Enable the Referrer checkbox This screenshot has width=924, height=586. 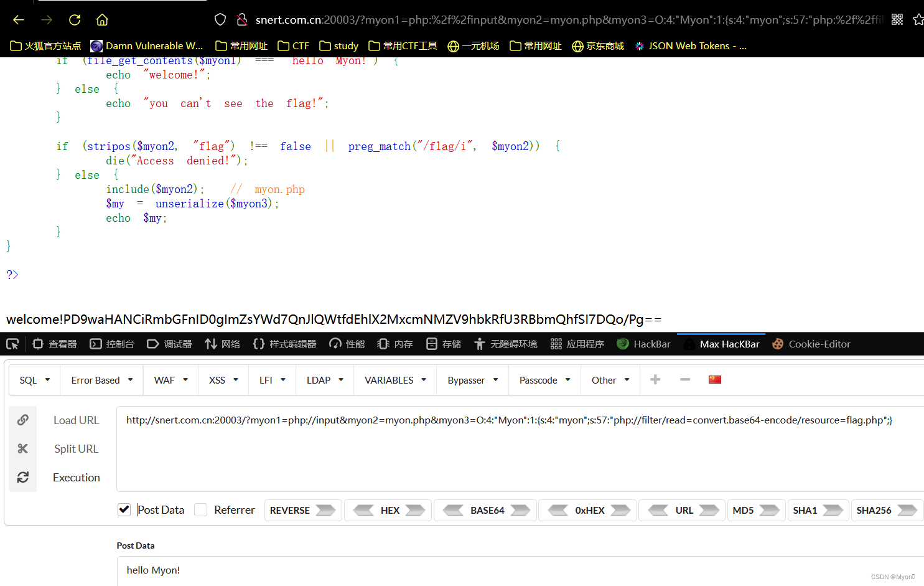(200, 509)
